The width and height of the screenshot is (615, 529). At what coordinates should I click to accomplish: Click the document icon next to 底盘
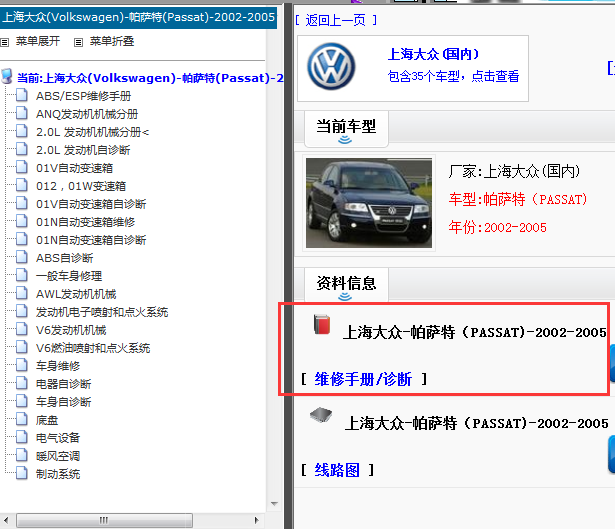coord(22,420)
